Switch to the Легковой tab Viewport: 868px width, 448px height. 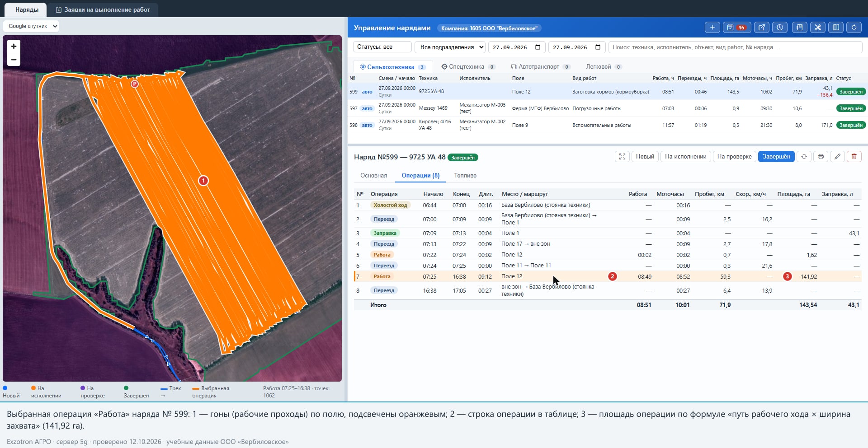604,67
